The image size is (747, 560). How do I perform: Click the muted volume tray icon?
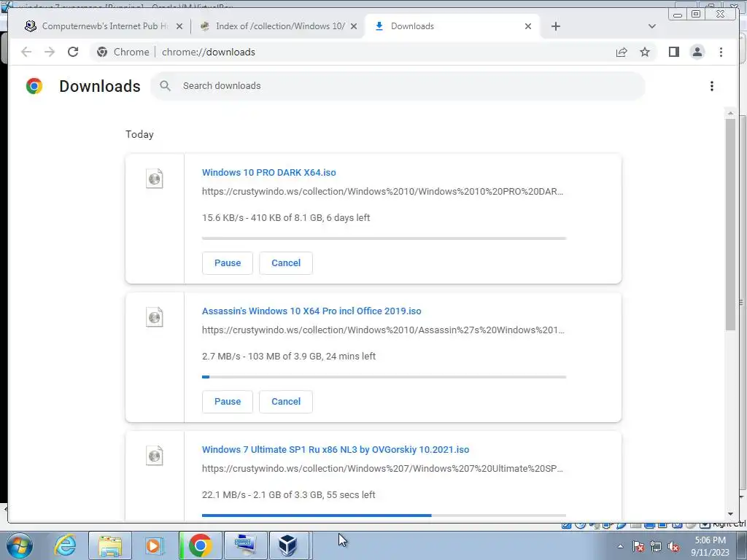click(x=673, y=547)
